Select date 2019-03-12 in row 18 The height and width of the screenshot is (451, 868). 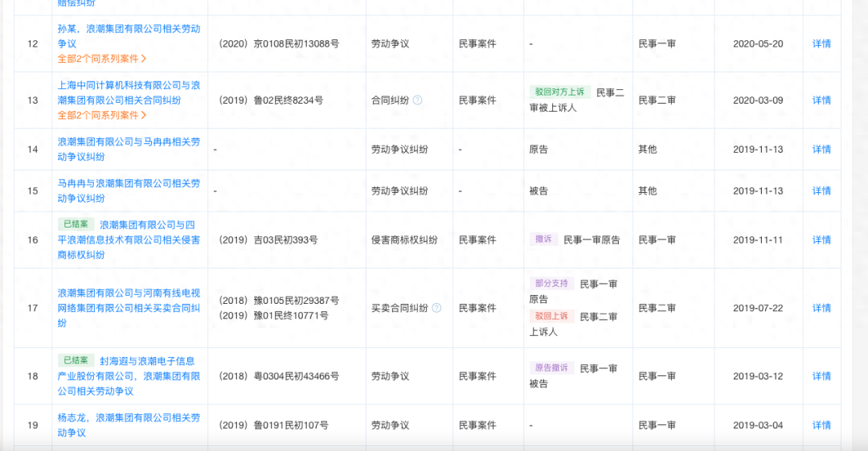[758, 376]
